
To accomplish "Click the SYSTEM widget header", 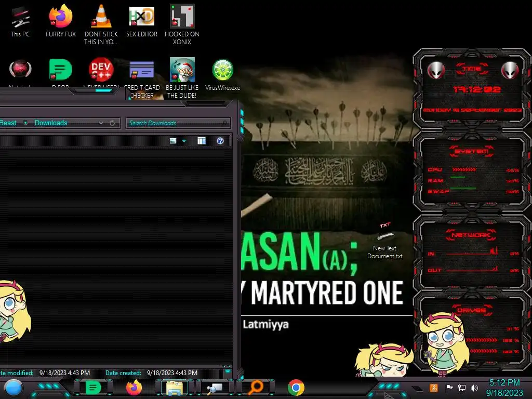I will 472,151.
